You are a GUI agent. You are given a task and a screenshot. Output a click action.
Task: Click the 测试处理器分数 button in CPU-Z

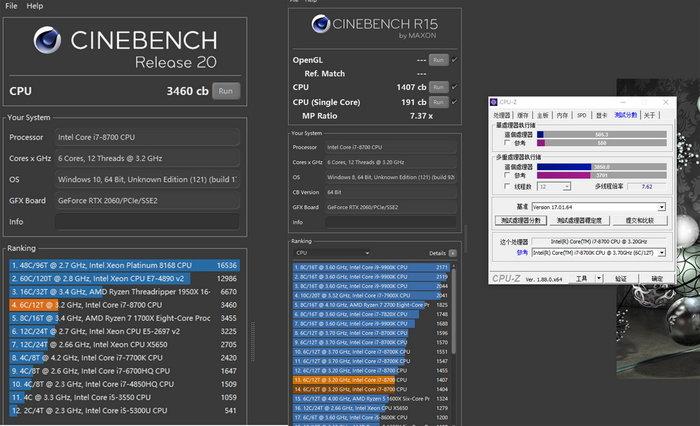521,221
